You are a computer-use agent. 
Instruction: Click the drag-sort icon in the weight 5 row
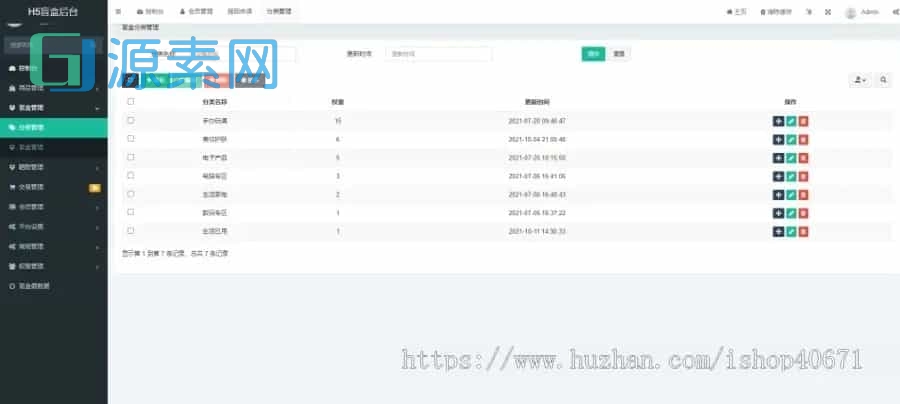tap(778, 158)
